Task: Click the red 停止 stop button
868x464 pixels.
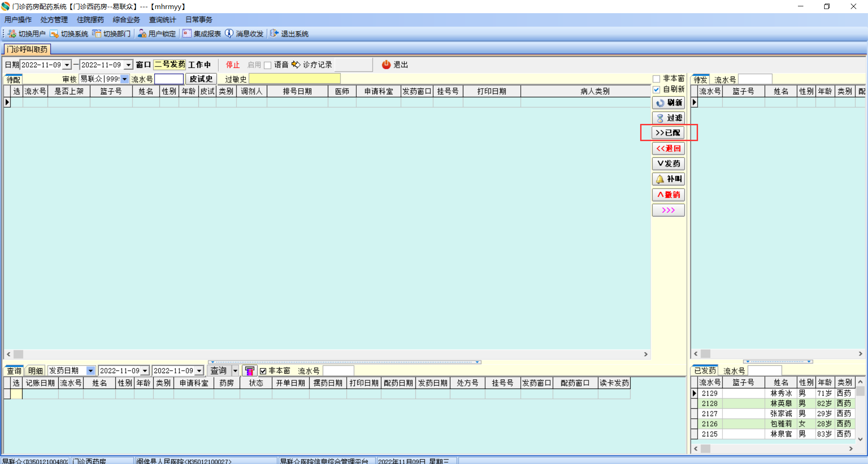Action: (x=233, y=65)
